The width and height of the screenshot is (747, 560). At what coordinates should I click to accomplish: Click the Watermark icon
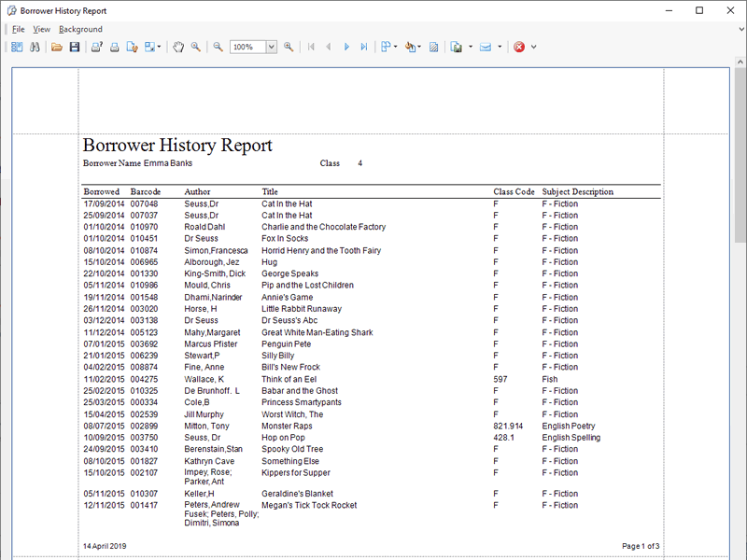pos(433,47)
